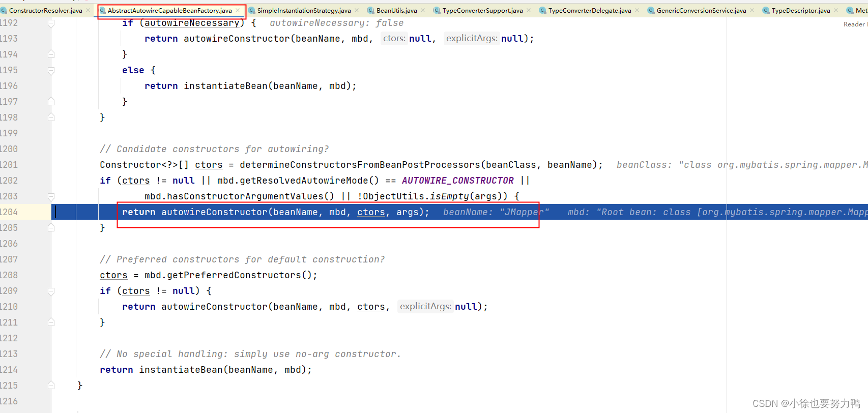Close TypeDescriptor.java tab
The height and width of the screenshot is (413, 868).
[x=836, y=10]
